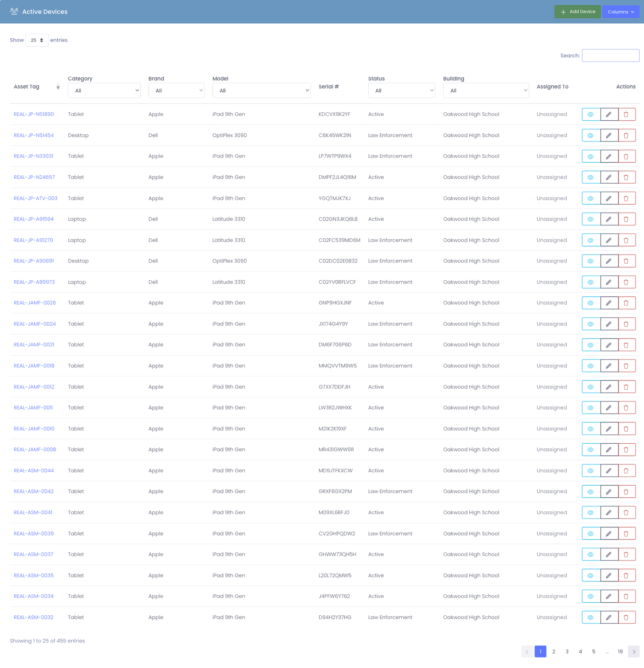Image resolution: width=644 pixels, height=668 pixels.
Task: Click Law Enforcement status for REAL-ASM-0042
Action: pyautogui.click(x=390, y=491)
